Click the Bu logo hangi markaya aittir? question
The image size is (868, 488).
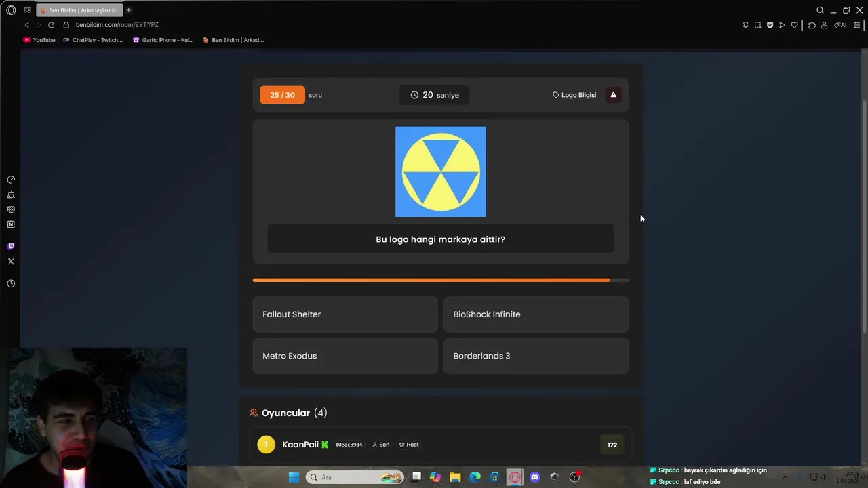tap(441, 239)
